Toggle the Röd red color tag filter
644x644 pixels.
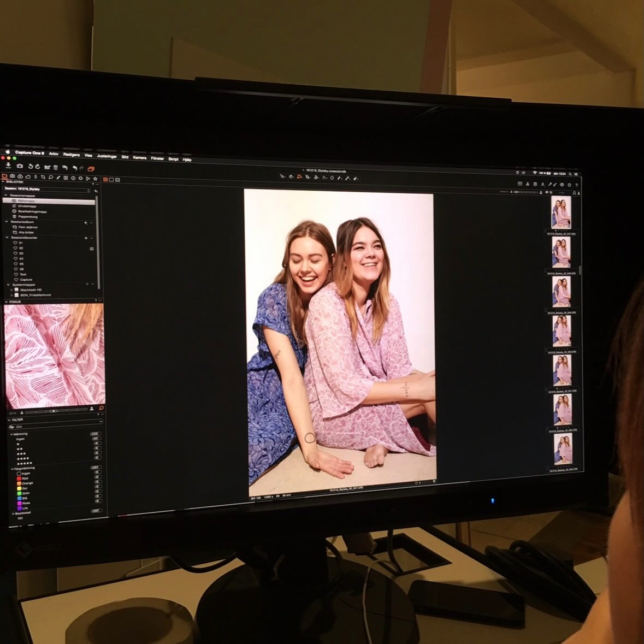tap(20, 478)
